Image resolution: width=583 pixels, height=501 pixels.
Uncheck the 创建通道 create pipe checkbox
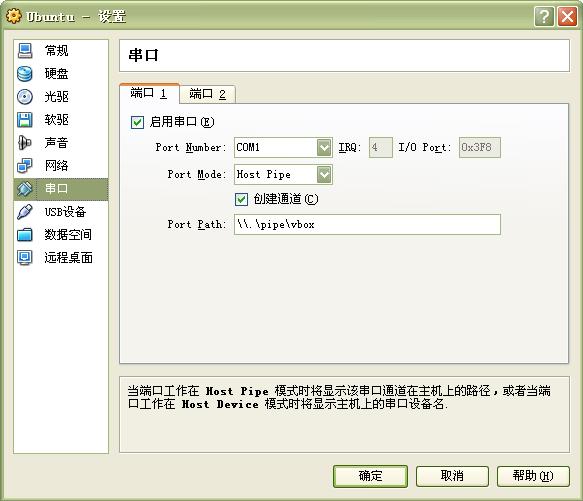point(241,199)
